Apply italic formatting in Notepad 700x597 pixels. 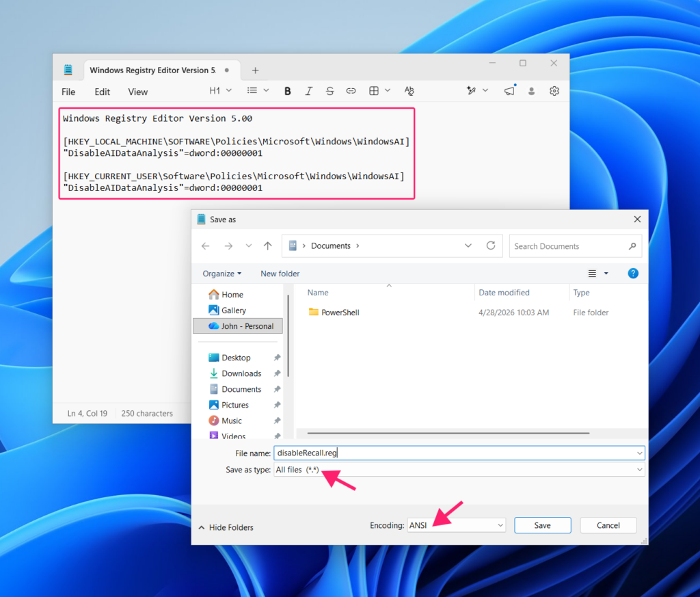click(308, 91)
